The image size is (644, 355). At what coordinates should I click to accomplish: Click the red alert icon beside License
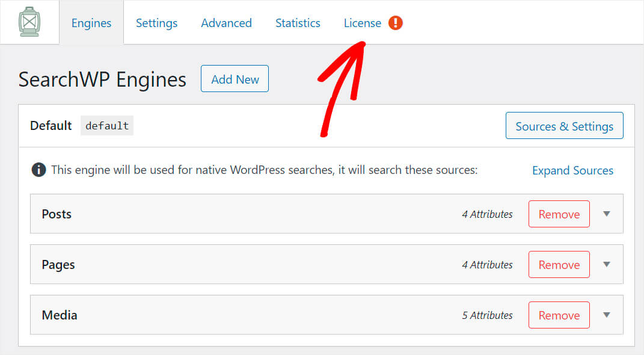[x=396, y=23]
